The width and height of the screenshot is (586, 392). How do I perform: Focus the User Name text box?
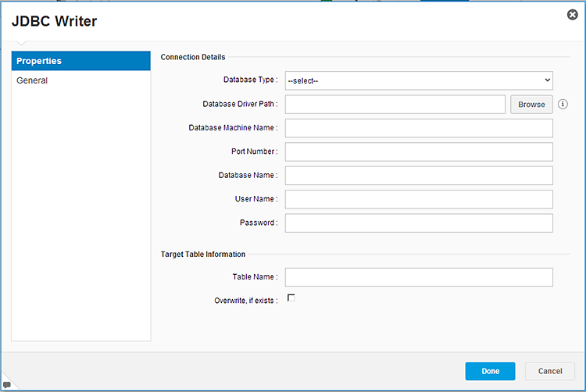[419, 199]
